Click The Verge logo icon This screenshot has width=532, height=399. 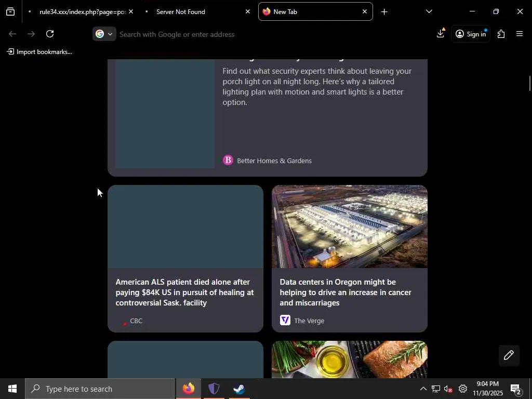285,320
